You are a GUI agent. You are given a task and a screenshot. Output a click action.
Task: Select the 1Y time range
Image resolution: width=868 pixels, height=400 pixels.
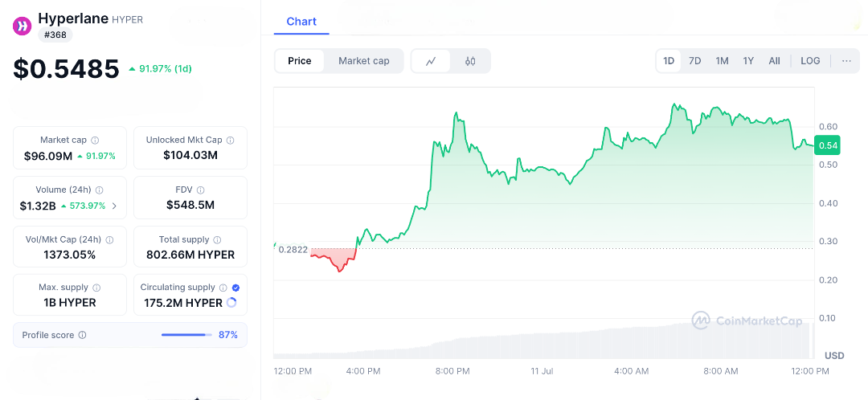[x=748, y=61]
